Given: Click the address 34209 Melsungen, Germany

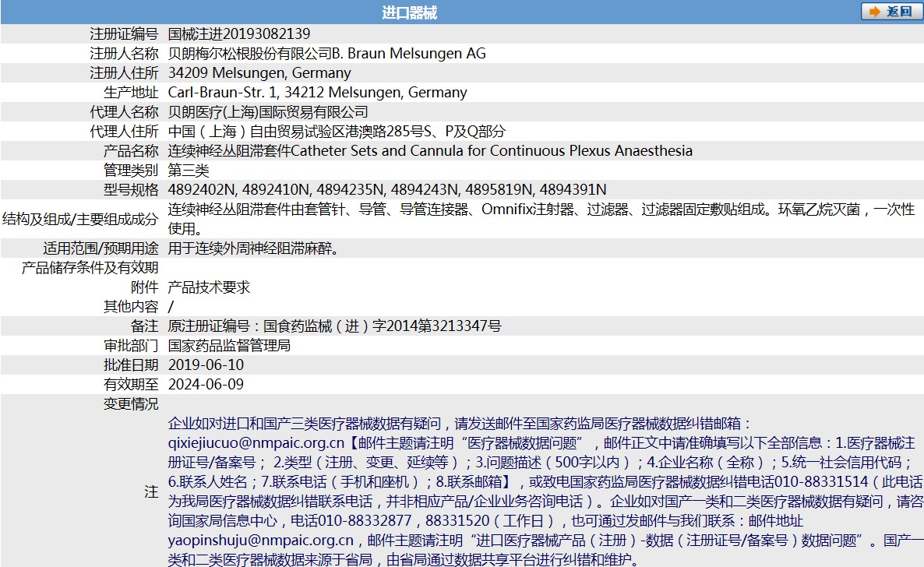Looking at the screenshot, I should tap(259, 72).
